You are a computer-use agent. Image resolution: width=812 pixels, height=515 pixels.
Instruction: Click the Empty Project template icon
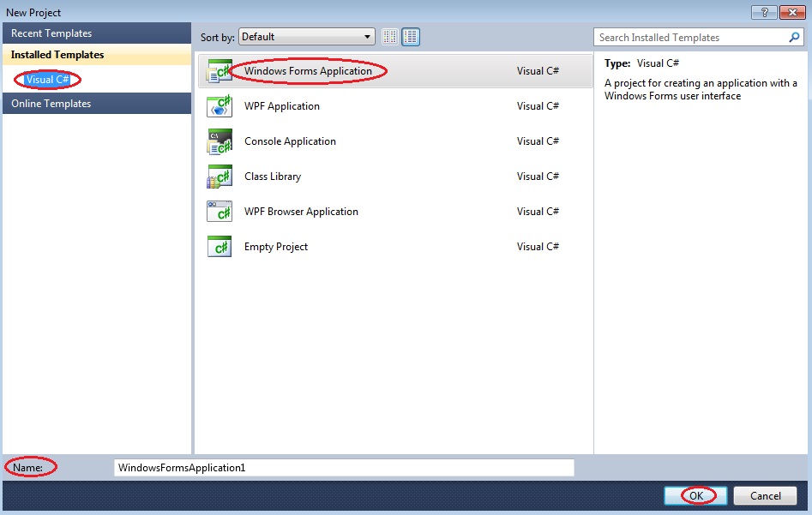(x=219, y=247)
